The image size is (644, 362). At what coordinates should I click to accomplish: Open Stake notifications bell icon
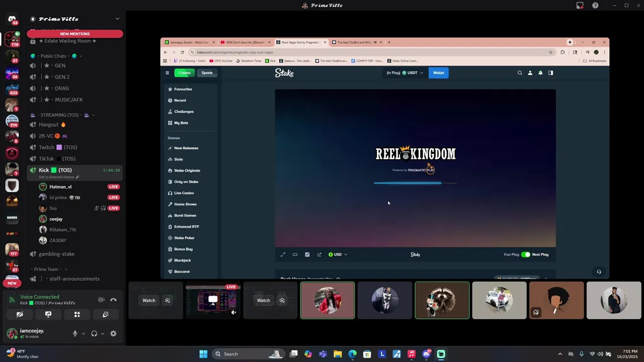point(540,73)
